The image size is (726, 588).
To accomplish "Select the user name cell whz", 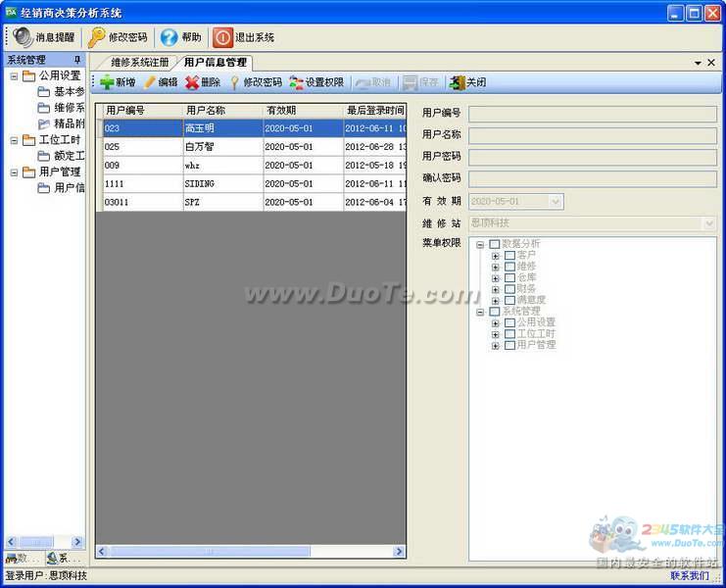I will tap(223, 166).
